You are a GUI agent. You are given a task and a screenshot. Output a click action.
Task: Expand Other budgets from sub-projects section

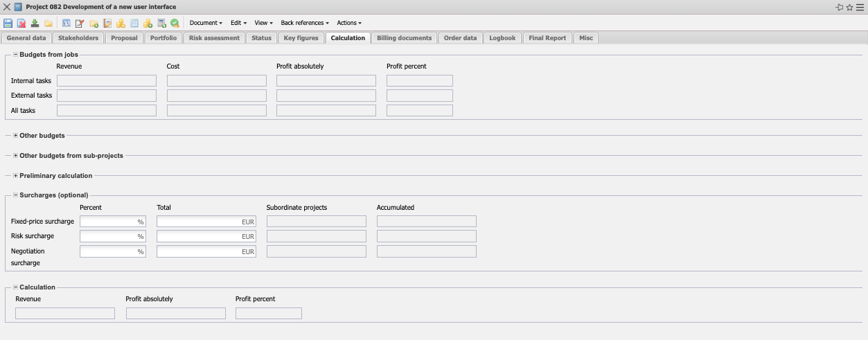(16, 156)
